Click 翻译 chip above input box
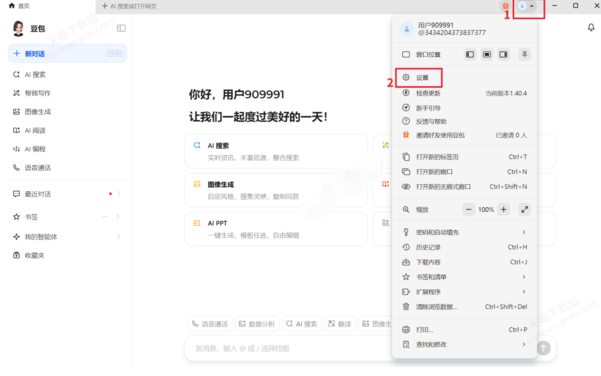 340,324
